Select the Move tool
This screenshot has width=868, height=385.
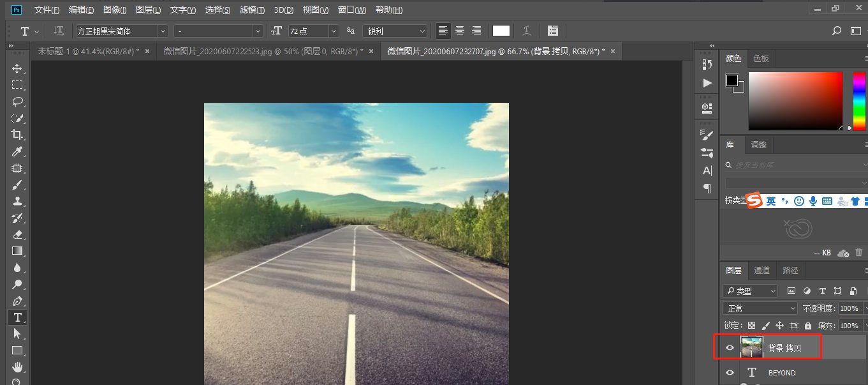click(x=17, y=68)
